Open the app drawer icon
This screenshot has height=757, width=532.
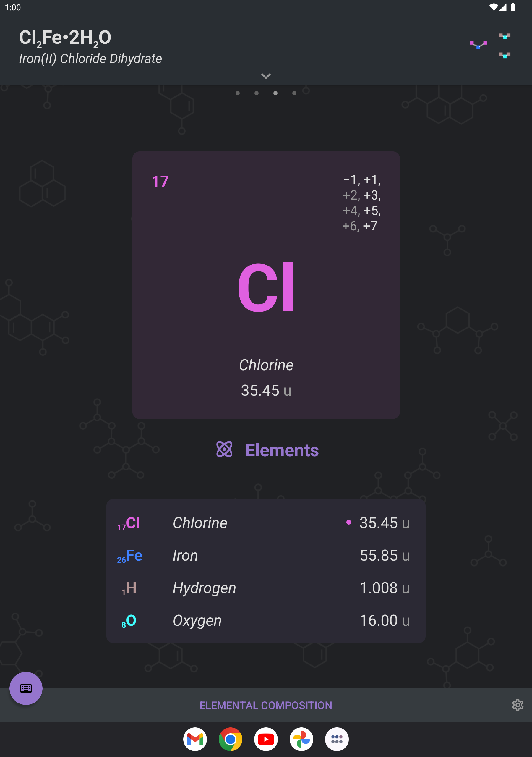[337, 739]
